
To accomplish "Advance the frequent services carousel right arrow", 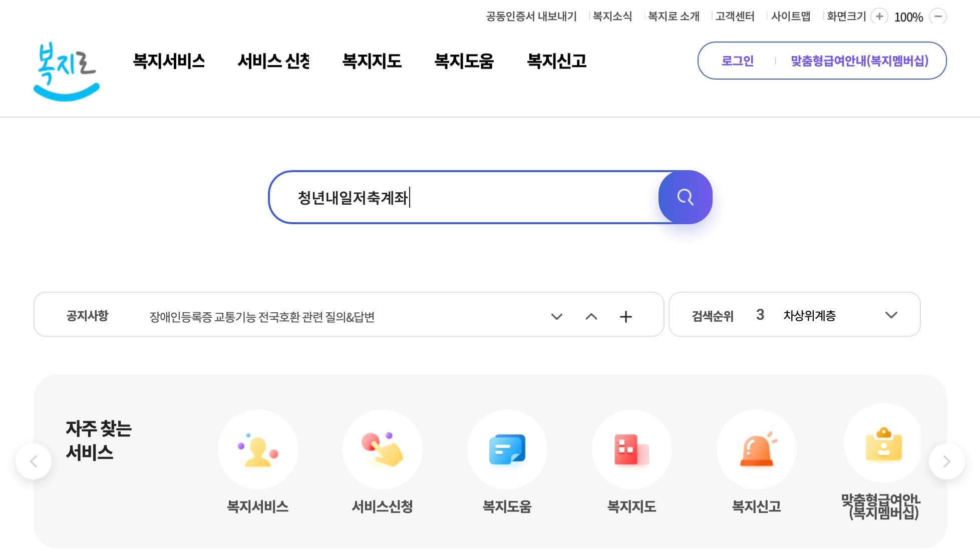I will [946, 461].
